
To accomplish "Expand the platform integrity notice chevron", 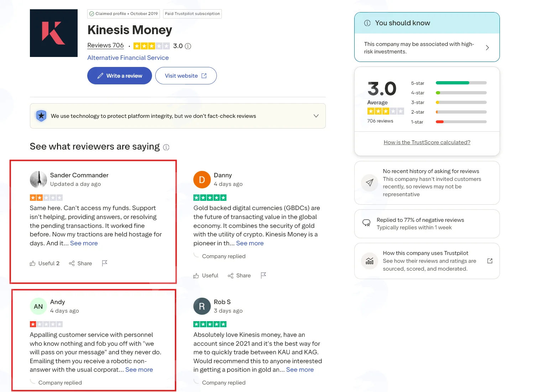I will coord(316,116).
